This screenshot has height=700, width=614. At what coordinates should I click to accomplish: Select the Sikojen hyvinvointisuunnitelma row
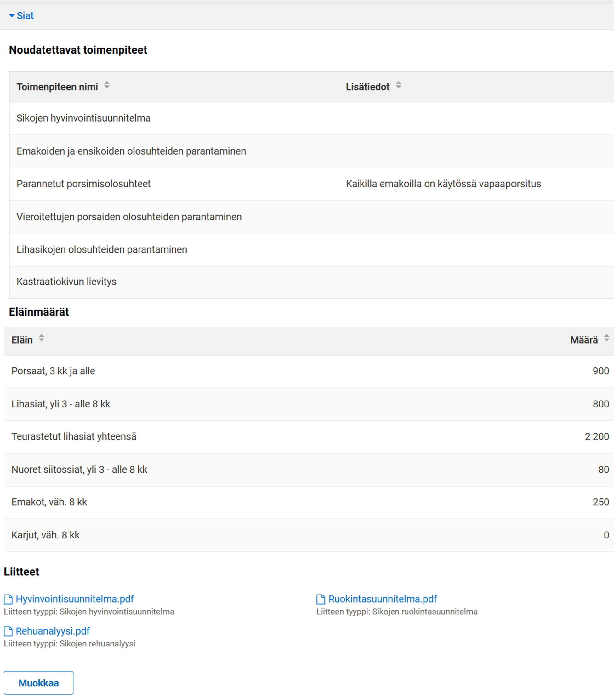point(83,118)
